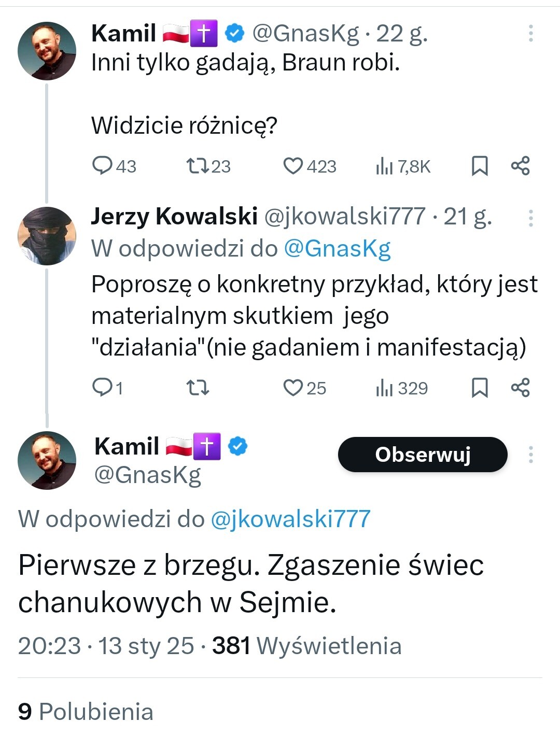Open Jerzy Kowalski's profile picture
This screenshot has width=560, height=736.
[47, 236]
